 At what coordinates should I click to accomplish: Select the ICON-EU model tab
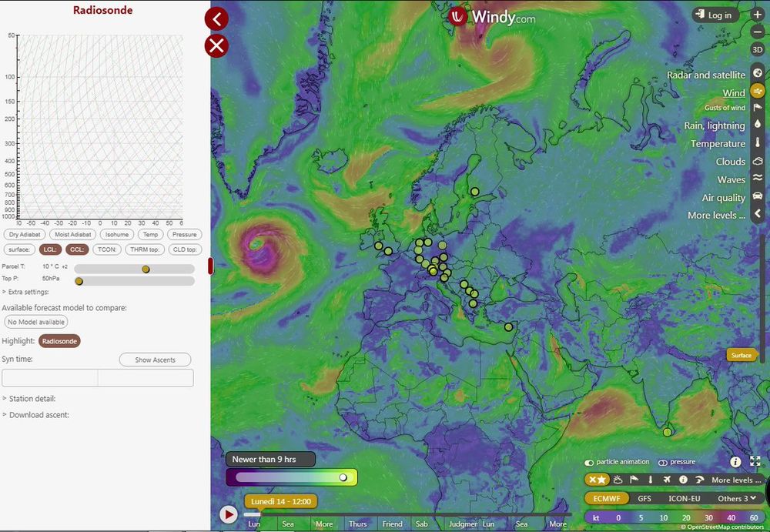[684, 498]
